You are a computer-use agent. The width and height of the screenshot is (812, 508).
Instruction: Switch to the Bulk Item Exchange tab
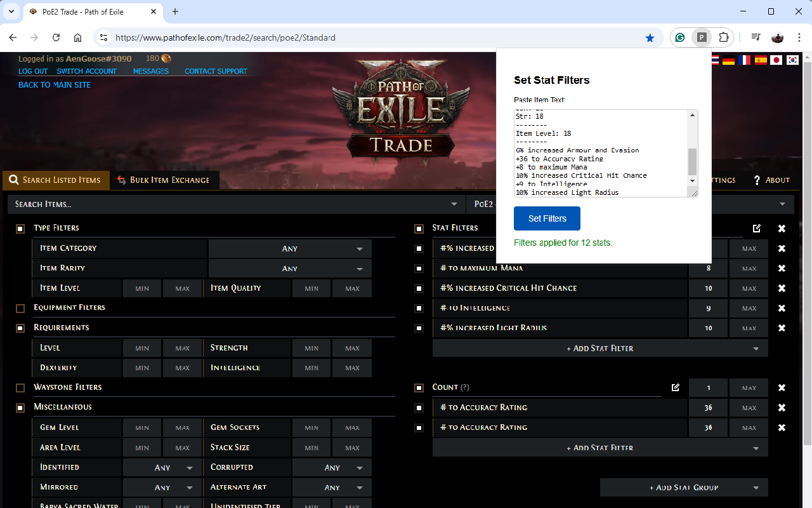tap(164, 180)
